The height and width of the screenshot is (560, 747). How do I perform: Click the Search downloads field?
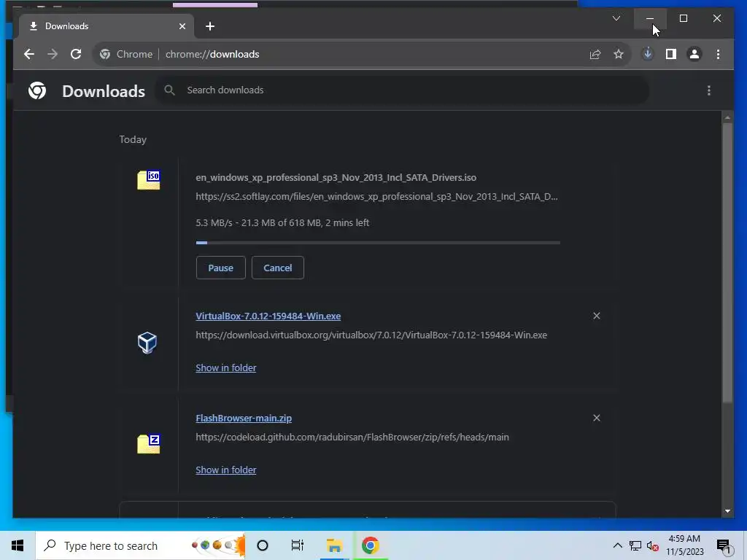pos(402,90)
